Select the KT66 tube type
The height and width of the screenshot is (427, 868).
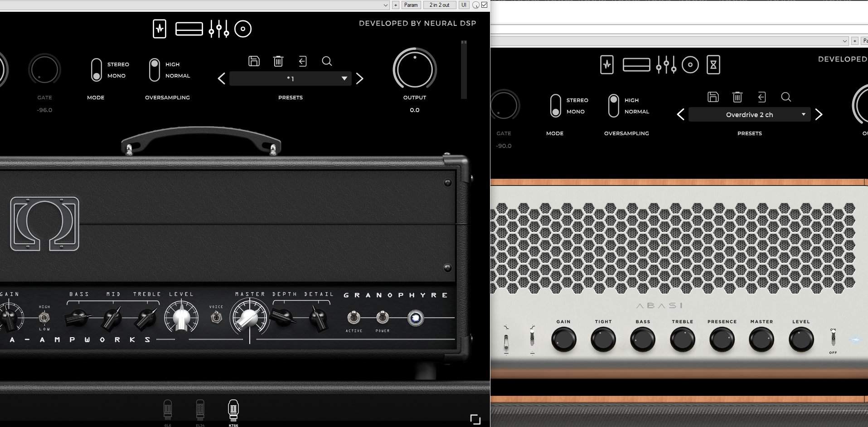tap(233, 412)
